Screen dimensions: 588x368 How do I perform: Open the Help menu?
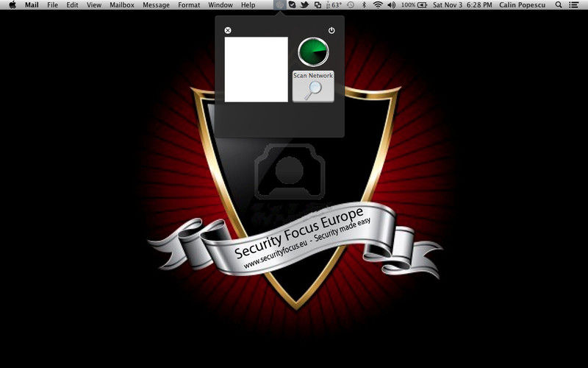tap(248, 5)
